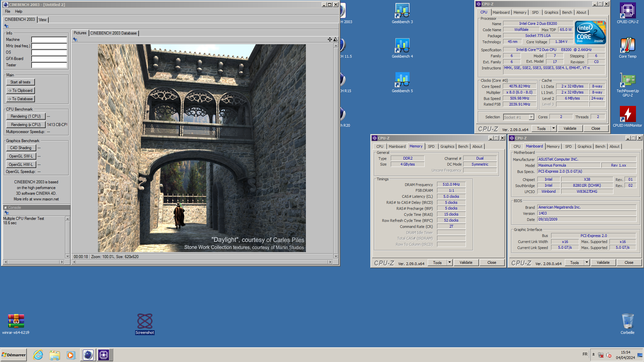Open CPUID HWMonitor desktop icon
Screen dimensions: 644x362
click(x=628, y=117)
